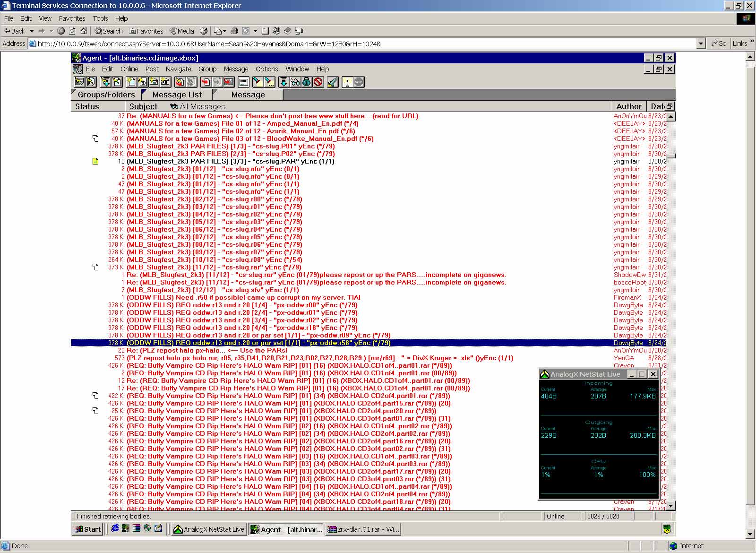Click the red circle-slash icon in Agent toolbar

pos(318,82)
